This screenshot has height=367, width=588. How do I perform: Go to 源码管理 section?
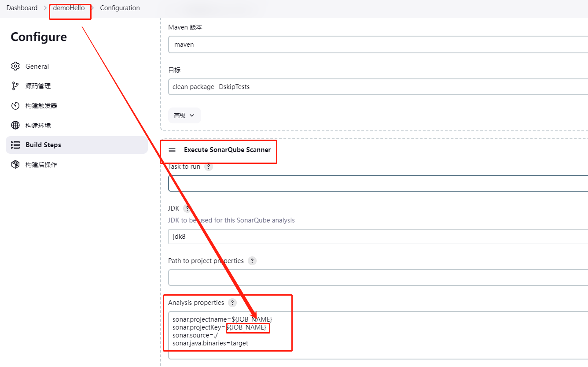(x=77, y=86)
